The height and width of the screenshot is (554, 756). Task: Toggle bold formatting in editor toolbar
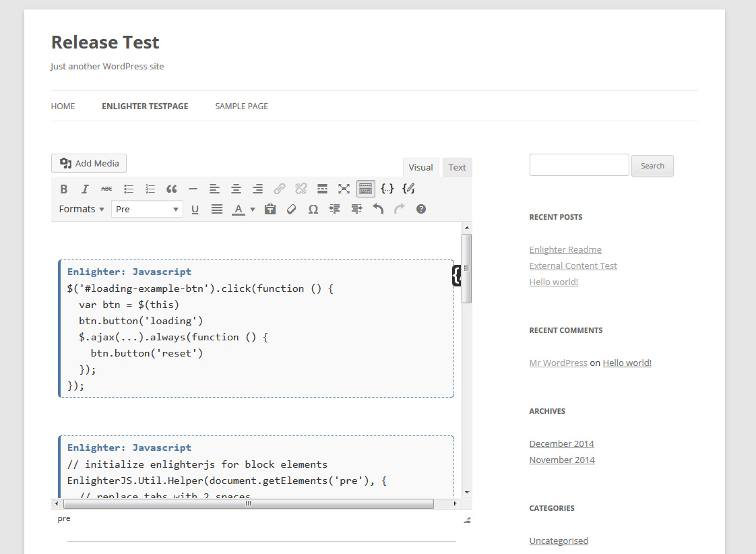(64, 189)
